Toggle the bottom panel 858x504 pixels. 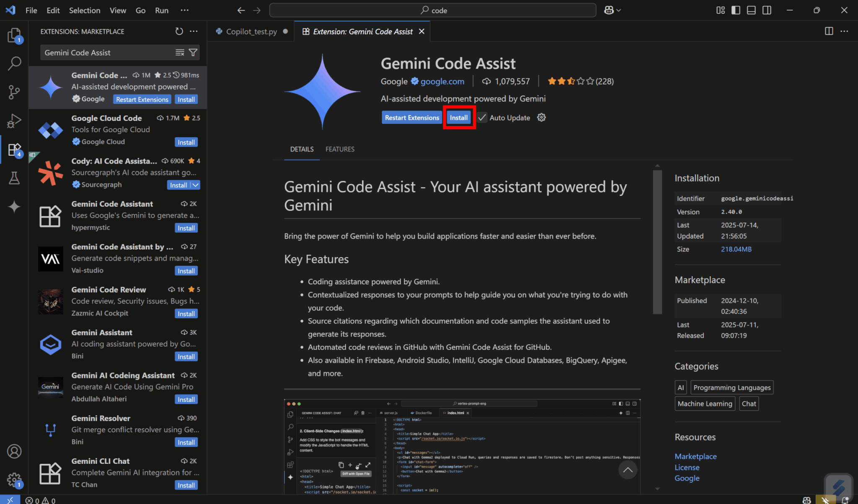(x=751, y=10)
